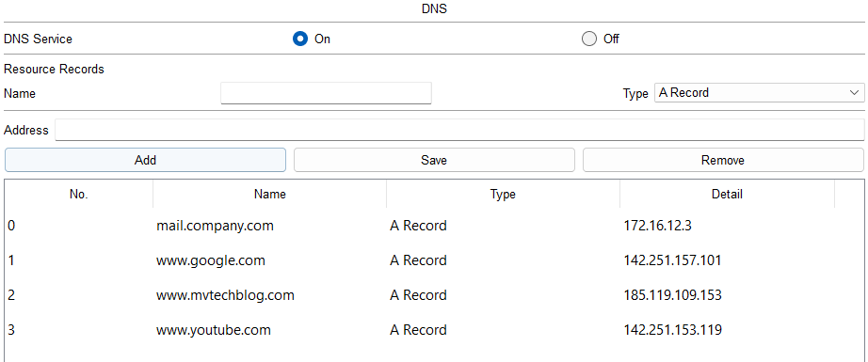Click the address 142.251.153.119
This screenshot has height=362, width=868.
coord(672,330)
